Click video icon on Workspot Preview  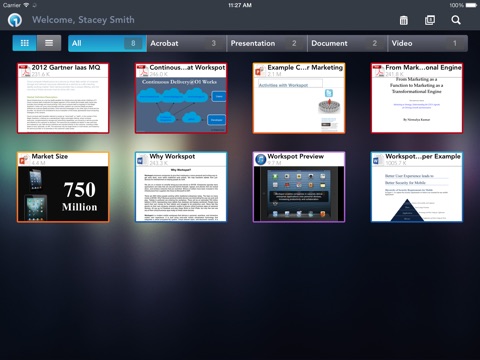[260, 160]
